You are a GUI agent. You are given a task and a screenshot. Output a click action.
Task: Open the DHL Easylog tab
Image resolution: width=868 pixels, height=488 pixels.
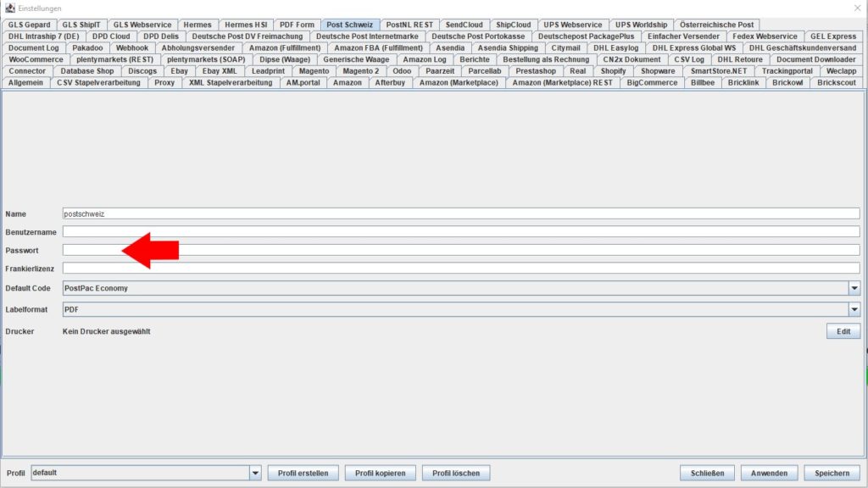(615, 48)
